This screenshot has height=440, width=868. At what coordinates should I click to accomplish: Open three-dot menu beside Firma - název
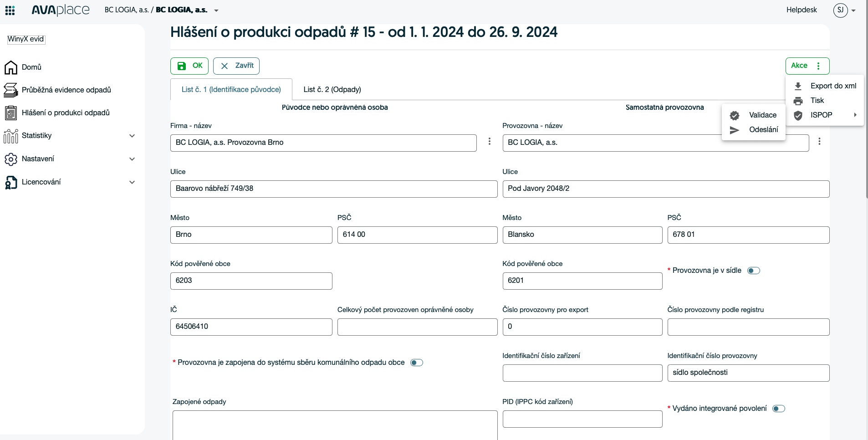(490, 142)
